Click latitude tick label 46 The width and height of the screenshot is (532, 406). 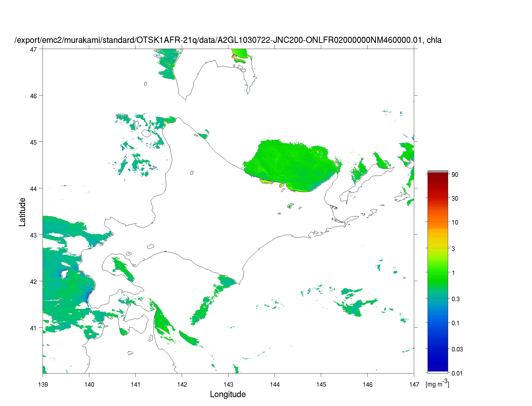33,96
